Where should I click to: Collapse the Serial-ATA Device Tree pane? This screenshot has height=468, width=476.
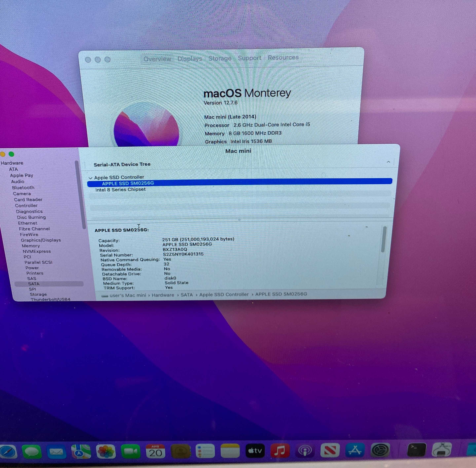click(x=388, y=162)
